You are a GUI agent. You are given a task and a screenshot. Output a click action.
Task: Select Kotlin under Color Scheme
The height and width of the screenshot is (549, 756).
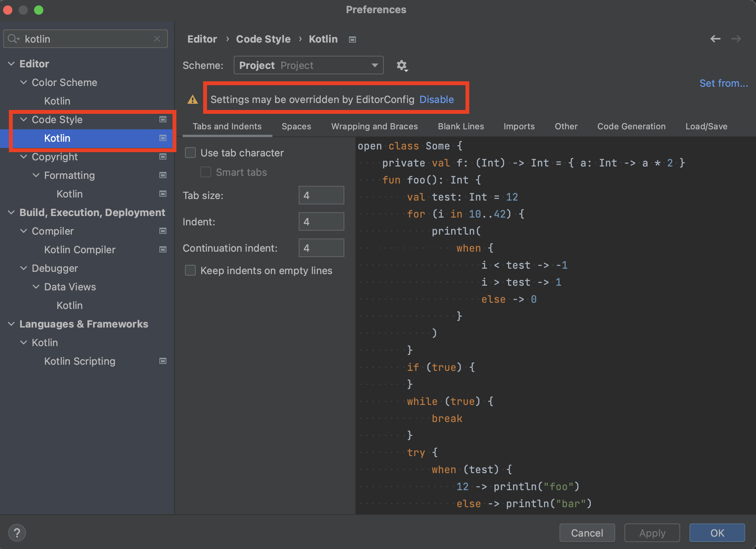pyautogui.click(x=57, y=101)
